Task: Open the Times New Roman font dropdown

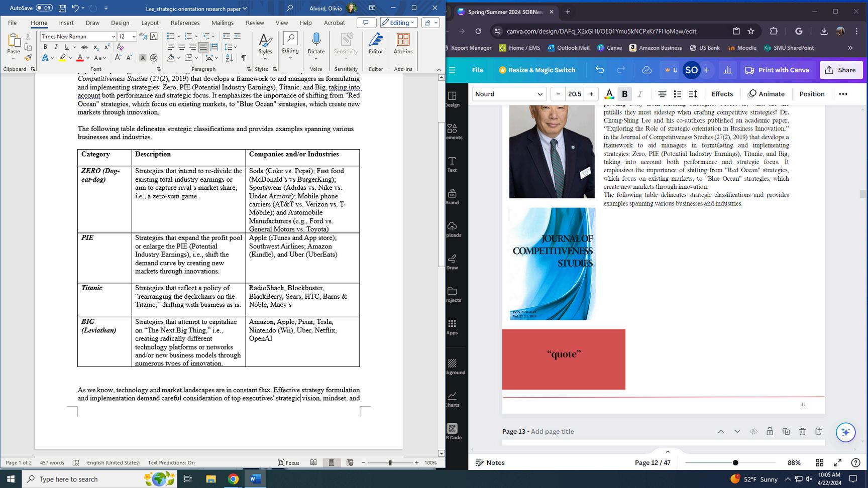Action: 113,36
